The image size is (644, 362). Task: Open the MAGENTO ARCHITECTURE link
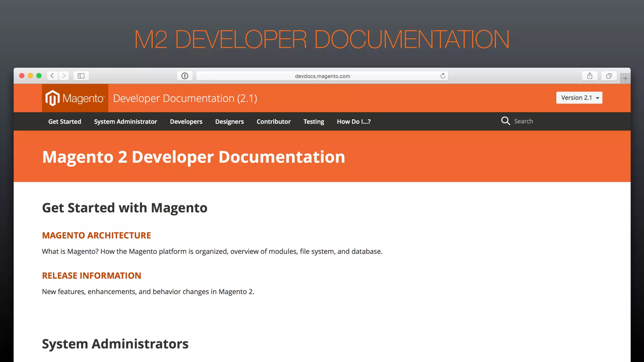pos(97,235)
